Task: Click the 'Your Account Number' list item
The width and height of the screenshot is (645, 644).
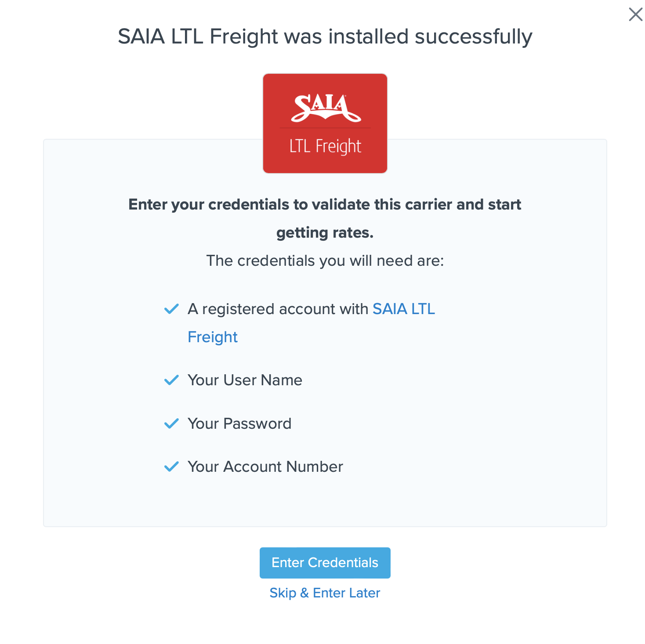Action: 265,467
